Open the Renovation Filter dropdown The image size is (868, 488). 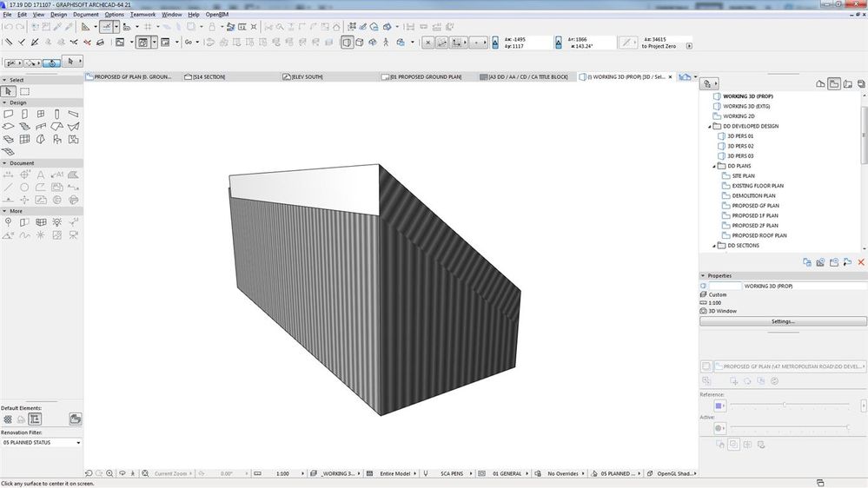pyautogui.click(x=42, y=443)
